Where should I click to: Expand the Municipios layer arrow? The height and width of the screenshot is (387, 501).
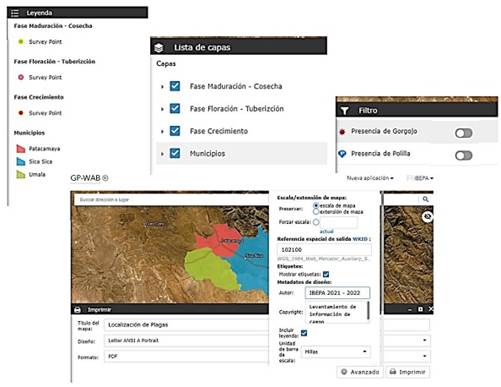pos(162,154)
